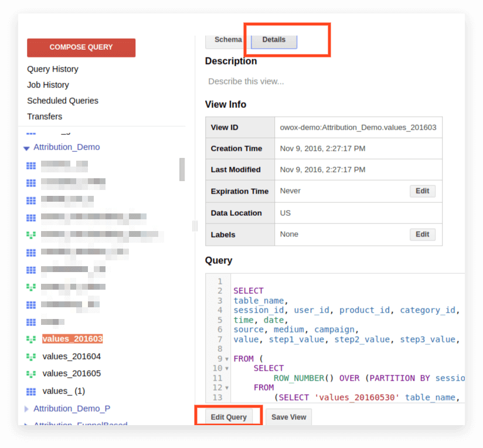
Task: Click the table icon beside values_ (1)
Action: [31, 391]
